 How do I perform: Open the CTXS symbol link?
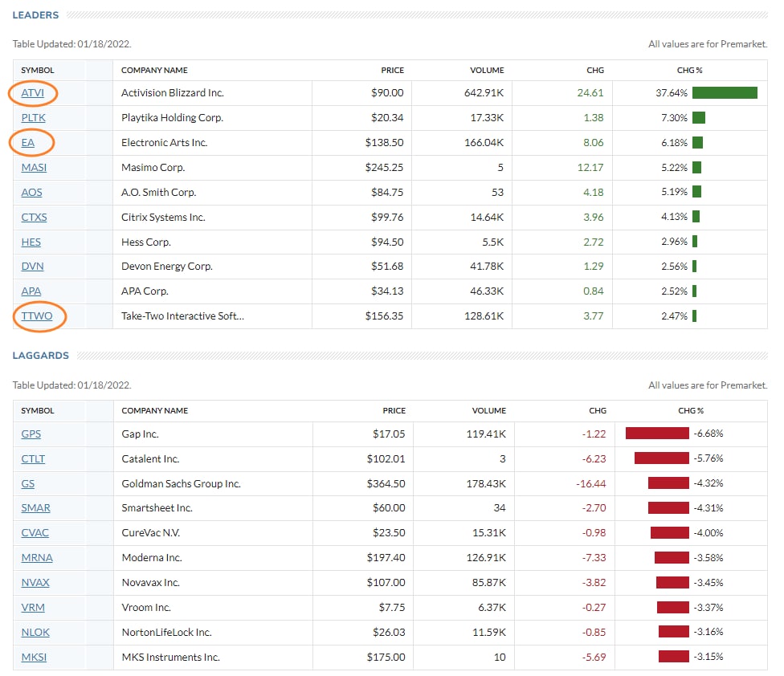pos(35,218)
